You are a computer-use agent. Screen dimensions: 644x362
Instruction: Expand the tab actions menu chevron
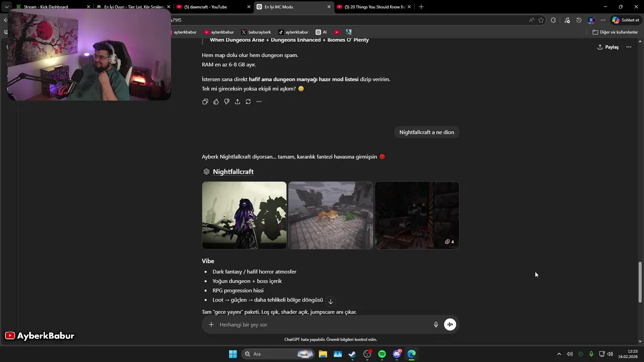coord(7,7)
